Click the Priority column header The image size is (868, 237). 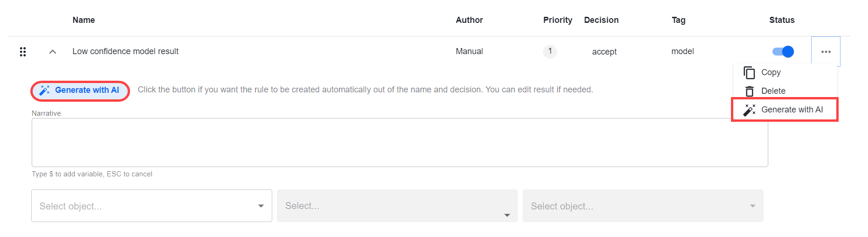(558, 20)
